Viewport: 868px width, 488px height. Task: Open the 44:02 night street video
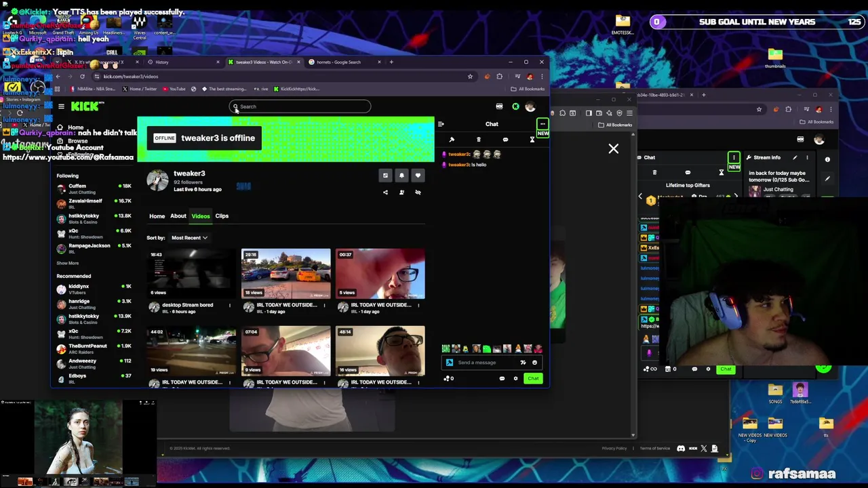click(x=191, y=351)
